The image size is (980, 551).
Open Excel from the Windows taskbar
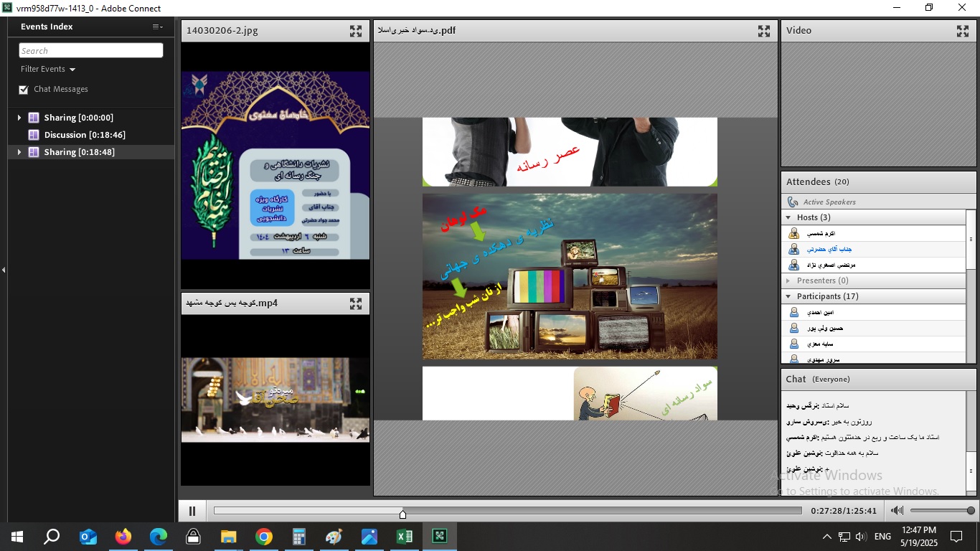[404, 537]
